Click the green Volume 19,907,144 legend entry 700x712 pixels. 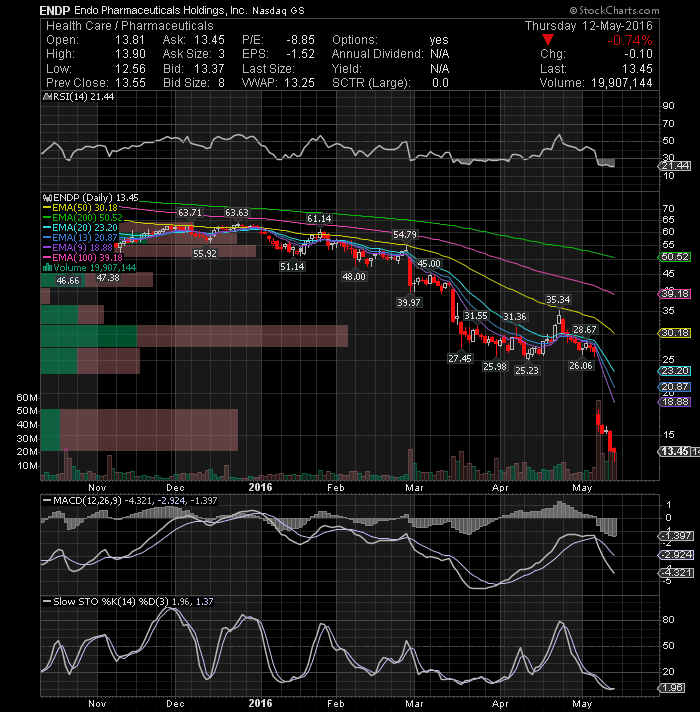point(89,267)
